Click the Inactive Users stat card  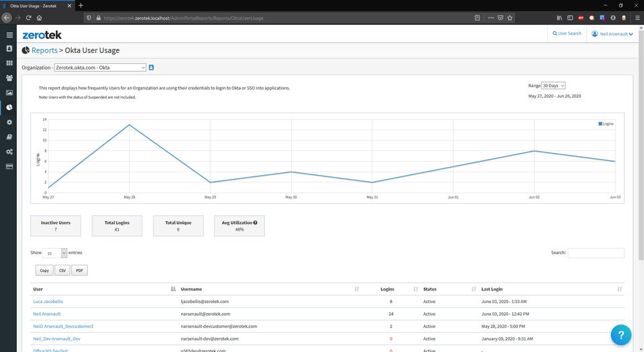pos(56,226)
